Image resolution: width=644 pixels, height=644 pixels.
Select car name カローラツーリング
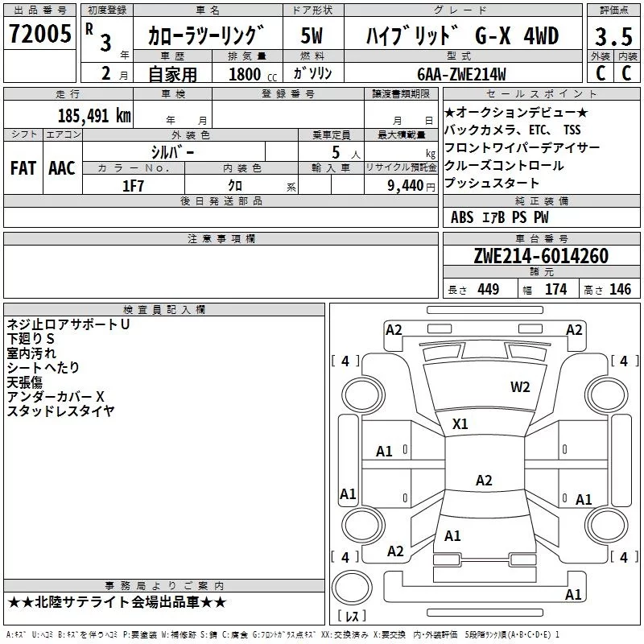click(x=205, y=35)
